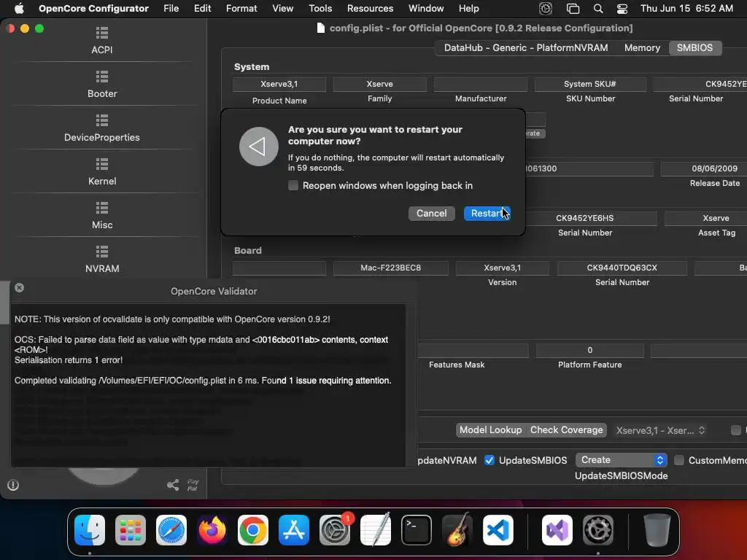Open the DeviceProperties section in sidebar

coord(102,128)
